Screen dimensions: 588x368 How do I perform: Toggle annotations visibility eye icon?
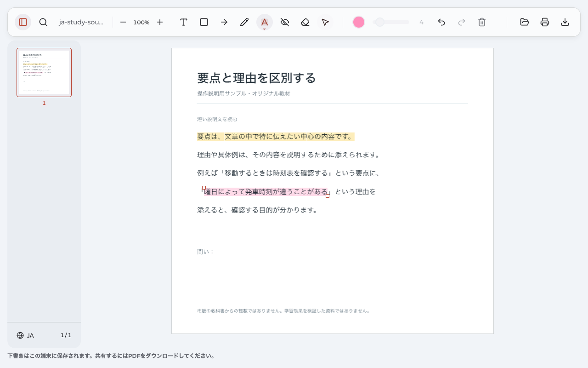[x=285, y=22]
